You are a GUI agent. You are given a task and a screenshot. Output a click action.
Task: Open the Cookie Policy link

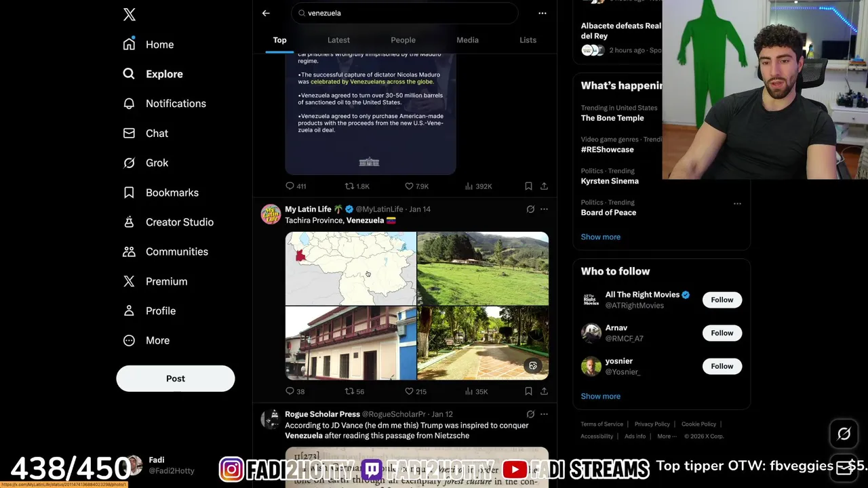698,424
